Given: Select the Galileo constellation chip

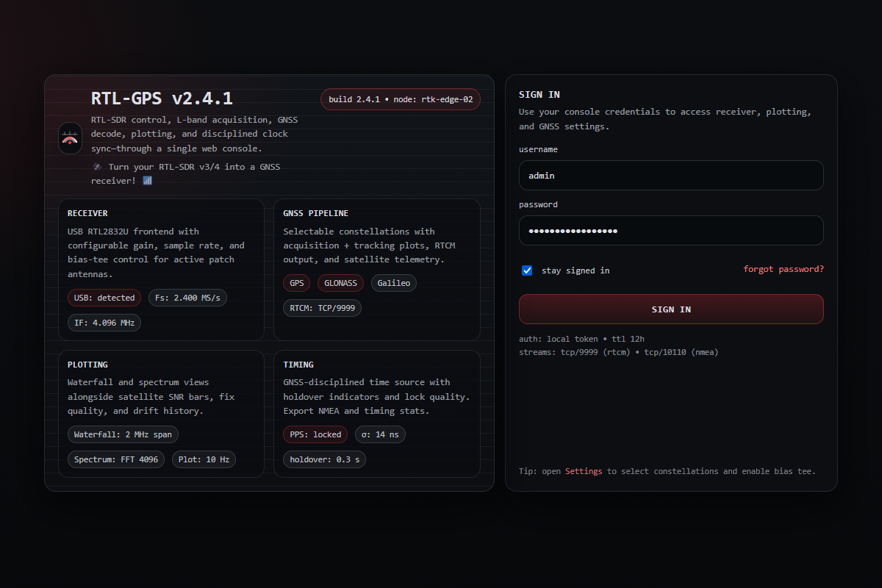Looking at the screenshot, I should point(393,283).
